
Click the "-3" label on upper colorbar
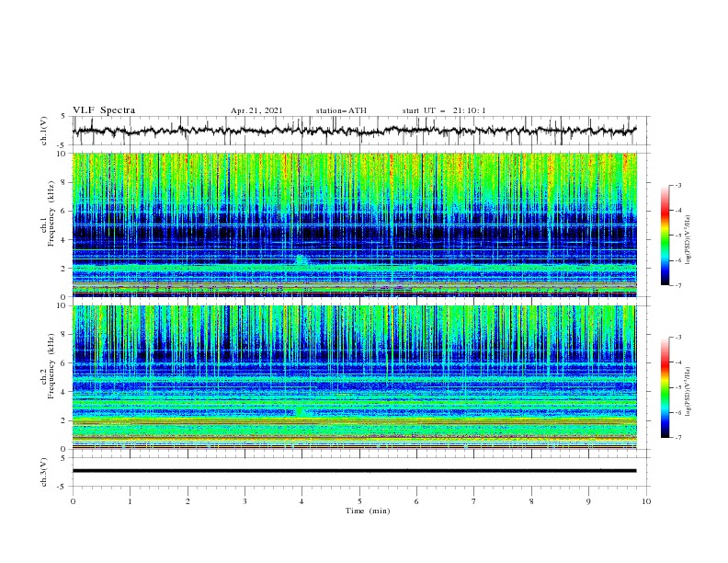[678, 185]
